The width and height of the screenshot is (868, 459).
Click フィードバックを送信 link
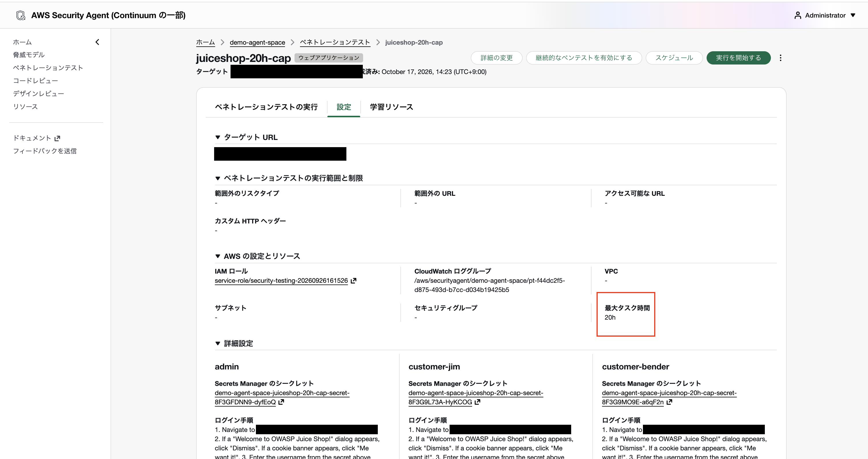pyautogui.click(x=44, y=151)
